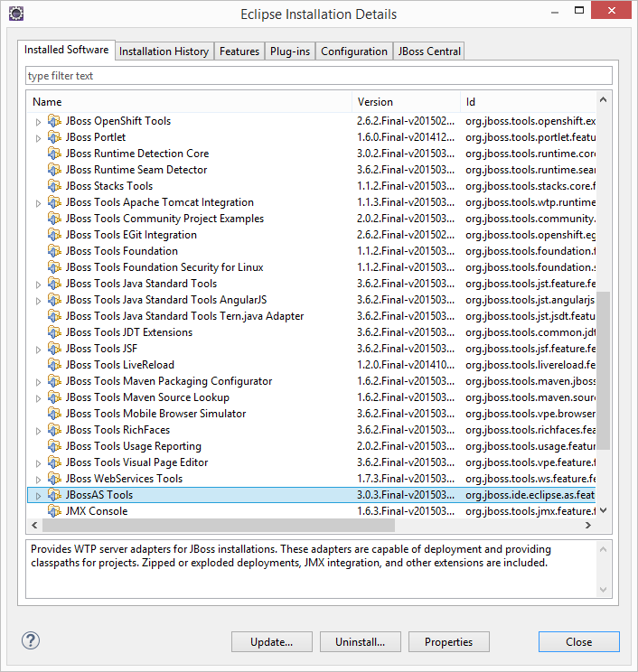Screen dimensions: 638x672
Task: Click the JBoss Stacks Tools icon
Action: (54, 186)
